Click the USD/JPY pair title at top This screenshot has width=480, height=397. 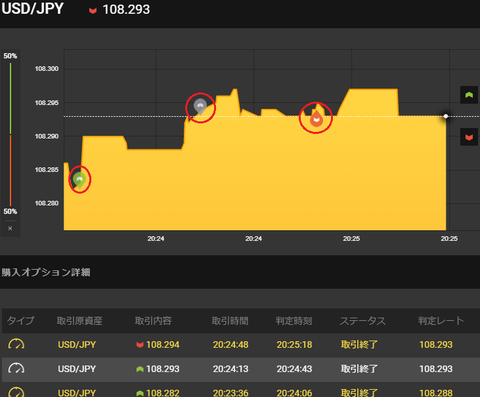click(x=32, y=9)
